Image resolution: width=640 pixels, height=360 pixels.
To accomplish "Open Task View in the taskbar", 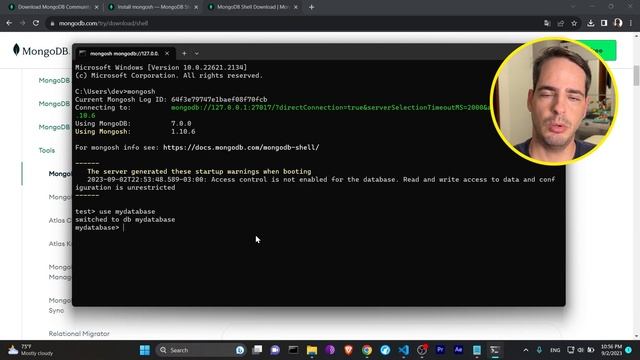I will 257,350.
